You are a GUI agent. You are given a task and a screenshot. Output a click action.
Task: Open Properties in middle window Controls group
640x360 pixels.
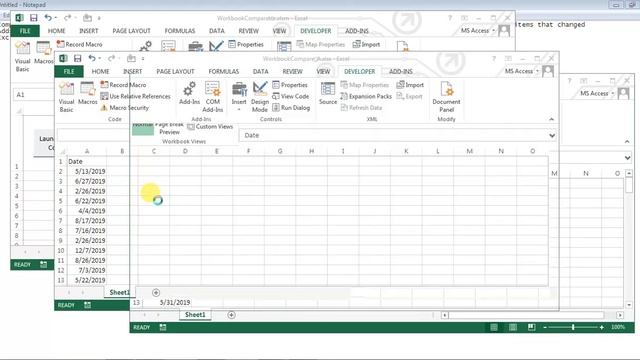pyautogui.click(x=290, y=85)
